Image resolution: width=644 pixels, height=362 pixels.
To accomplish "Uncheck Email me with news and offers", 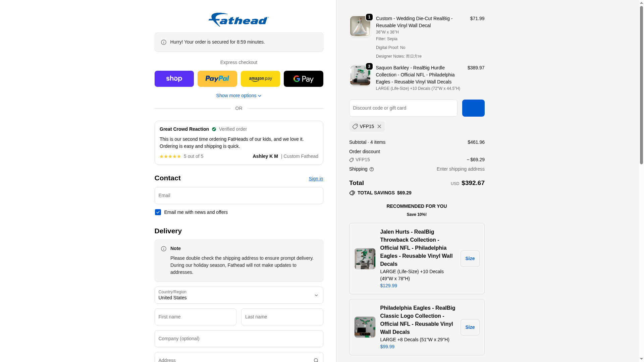I will 158,212.
